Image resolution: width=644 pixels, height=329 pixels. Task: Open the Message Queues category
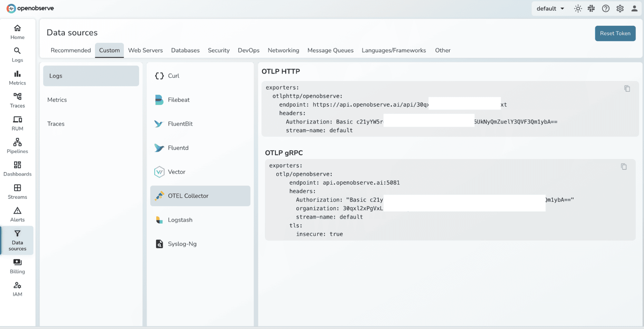[330, 50]
